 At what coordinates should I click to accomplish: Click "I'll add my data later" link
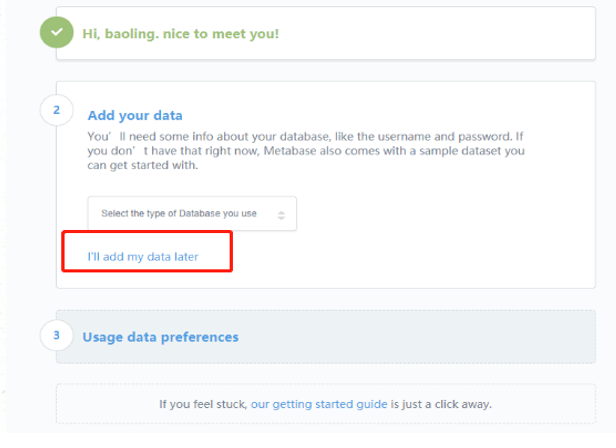click(x=142, y=257)
